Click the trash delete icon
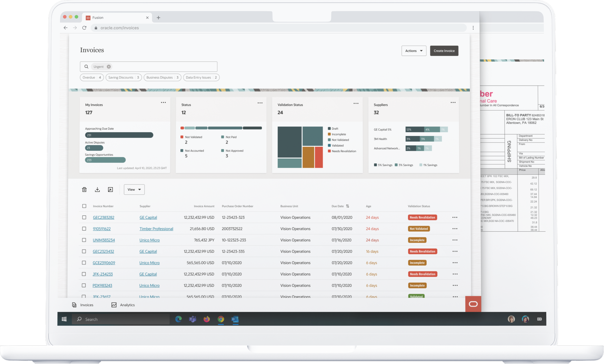 coord(84,189)
